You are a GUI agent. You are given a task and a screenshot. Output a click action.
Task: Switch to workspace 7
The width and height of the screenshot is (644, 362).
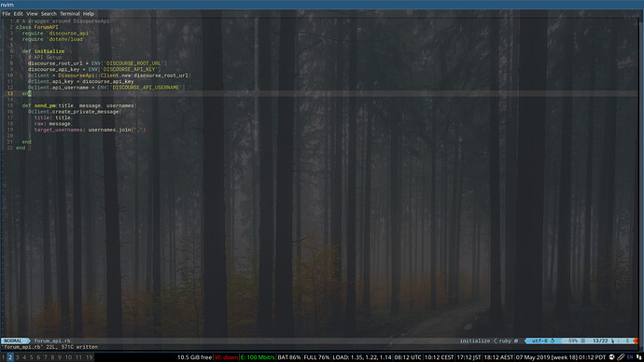click(x=46, y=357)
